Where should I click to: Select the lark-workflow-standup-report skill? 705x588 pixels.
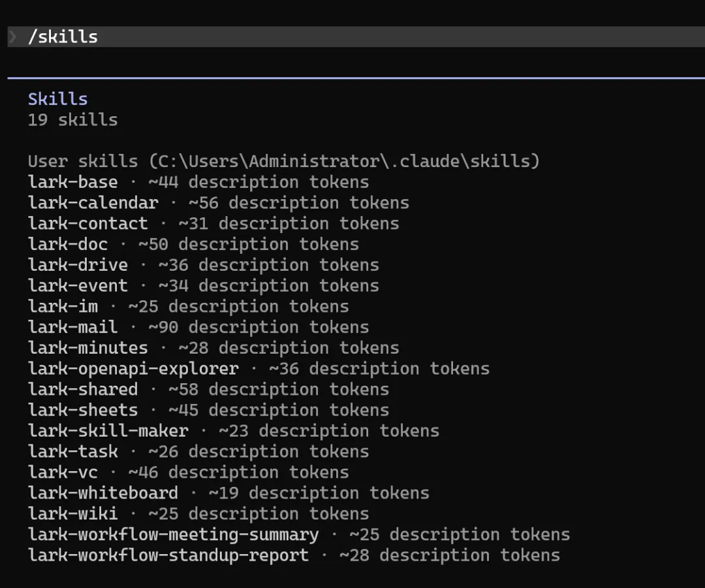tap(168, 556)
